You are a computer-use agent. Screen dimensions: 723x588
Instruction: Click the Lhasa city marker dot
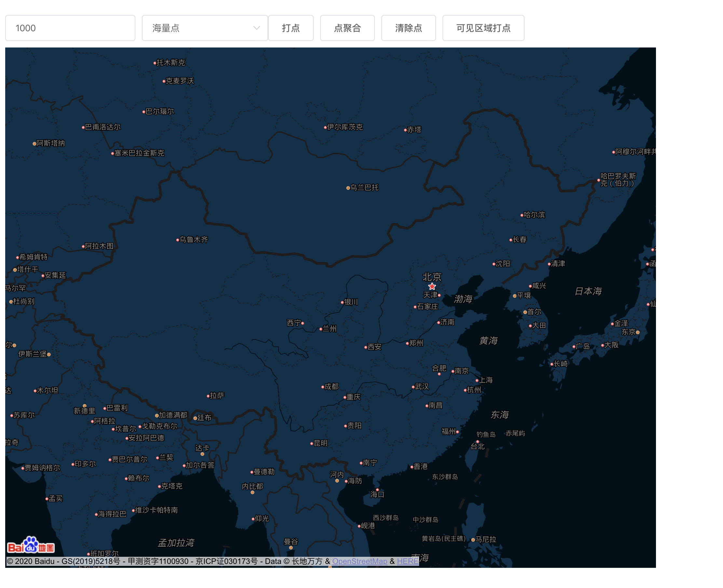[x=208, y=396]
